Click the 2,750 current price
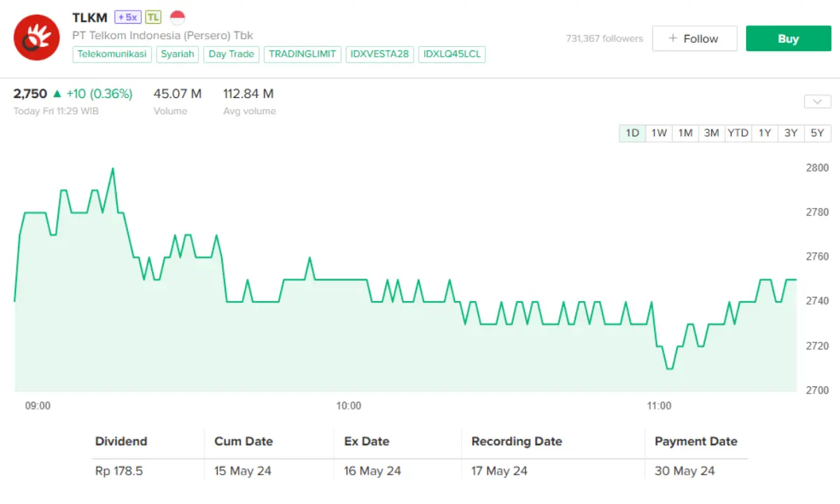840x504 pixels. pos(30,94)
